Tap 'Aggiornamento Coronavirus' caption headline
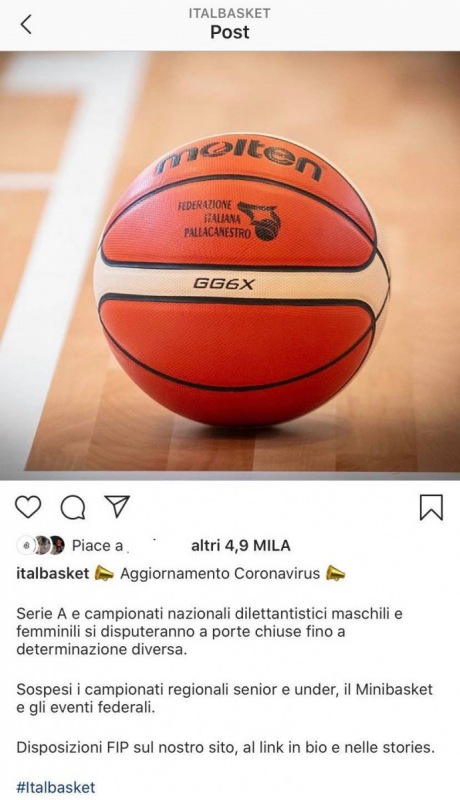Viewport: 460px width, 800px height. pyautogui.click(x=220, y=573)
